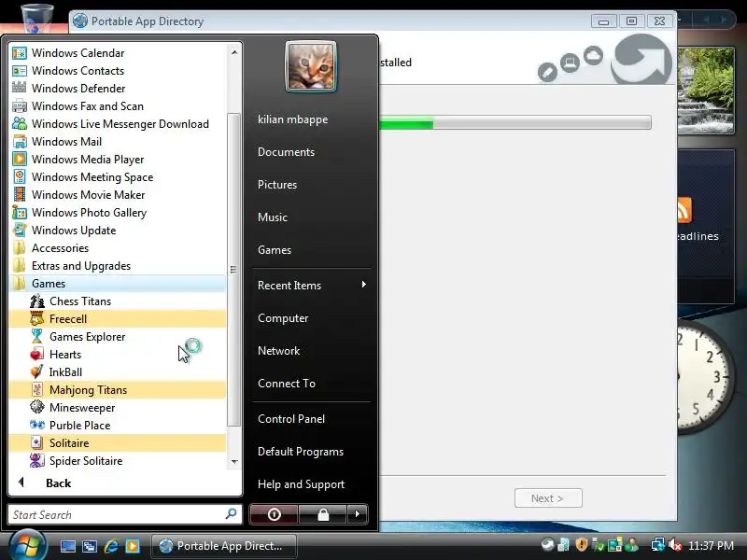Open Windows Live Messenger Download
Screen dimensions: 747x560
tap(118, 124)
